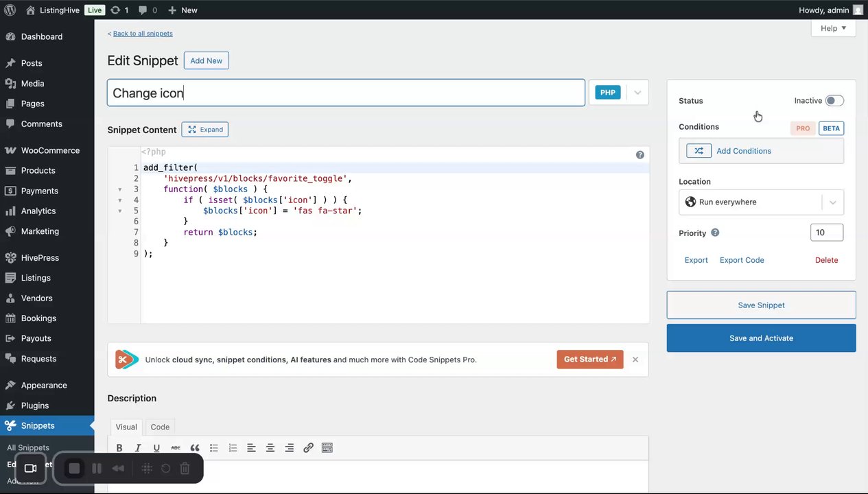Open All Snippets submenu link

coord(28,447)
